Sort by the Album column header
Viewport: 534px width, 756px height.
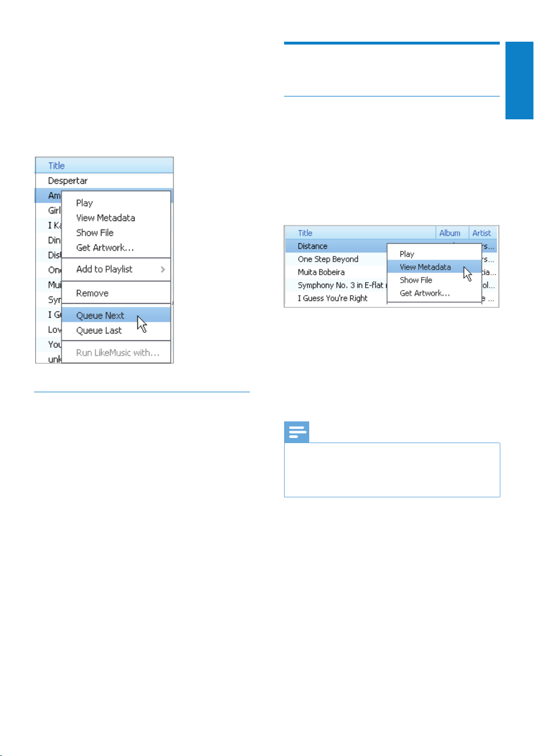coord(452,233)
